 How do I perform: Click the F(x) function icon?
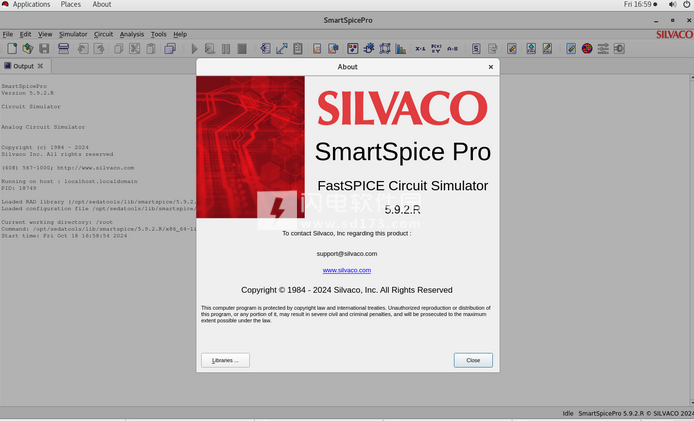(x=436, y=49)
